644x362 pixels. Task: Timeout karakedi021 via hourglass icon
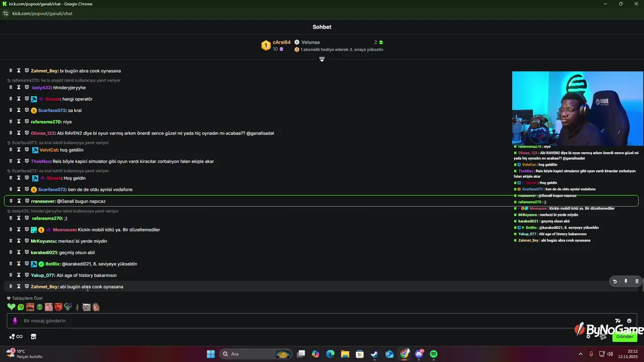[19, 252]
